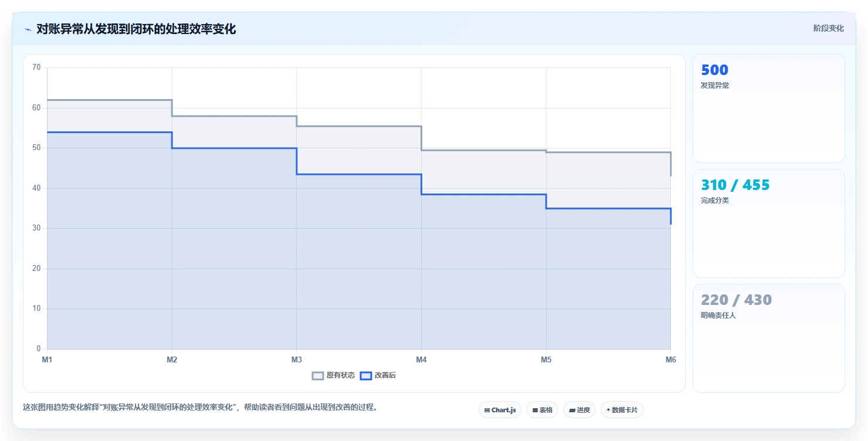The image size is (868, 441).
Task: Click the 表格 tag
Action: [542, 410]
